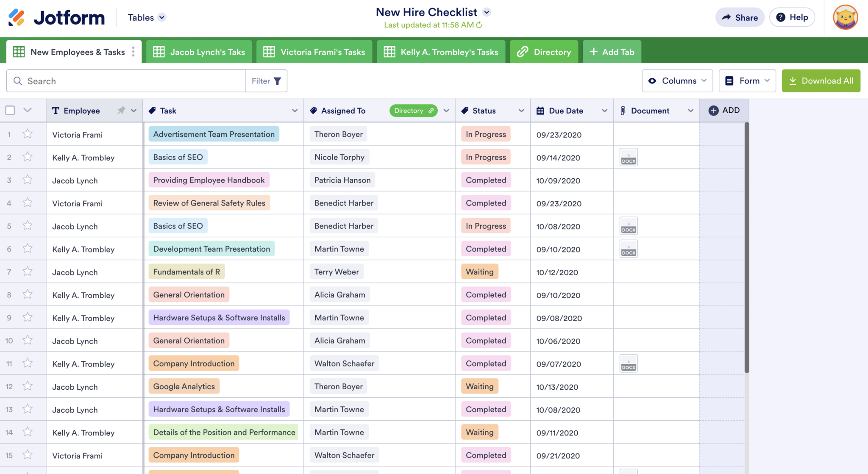
Task: Click the DOCX document icon in row 2
Action: click(628, 157)
